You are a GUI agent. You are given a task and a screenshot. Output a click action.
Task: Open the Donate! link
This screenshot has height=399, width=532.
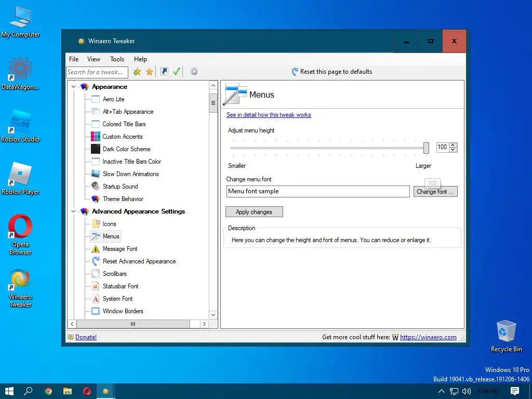pos(86,337)
